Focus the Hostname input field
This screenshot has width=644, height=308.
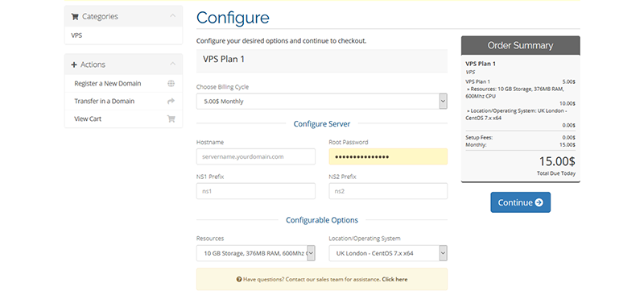point(256,156)
